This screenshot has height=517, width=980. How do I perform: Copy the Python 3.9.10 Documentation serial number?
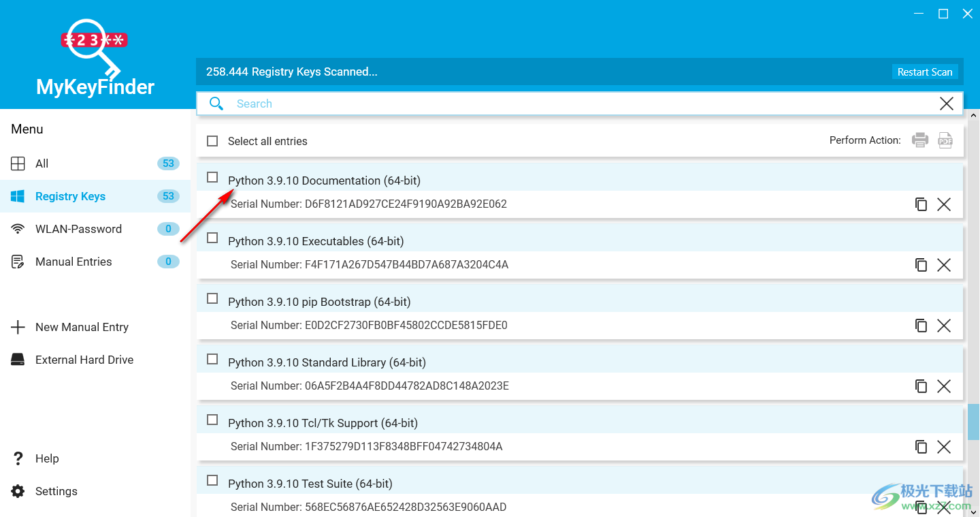(x=921, y=204)
